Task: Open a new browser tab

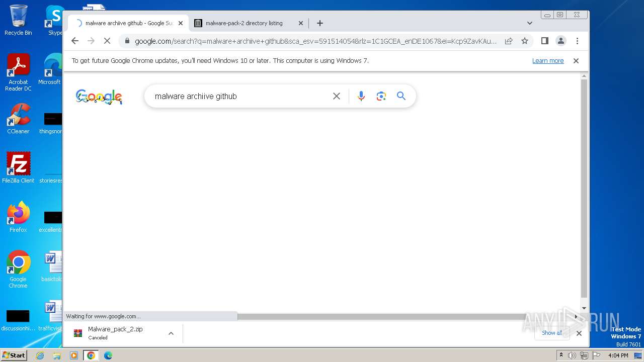Action: click(319, 23)
